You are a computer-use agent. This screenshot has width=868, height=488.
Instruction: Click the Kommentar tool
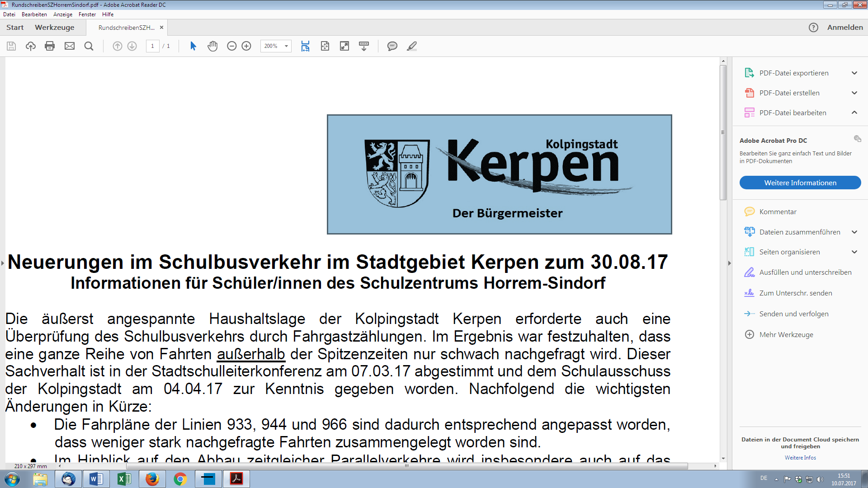coord(778,211)
